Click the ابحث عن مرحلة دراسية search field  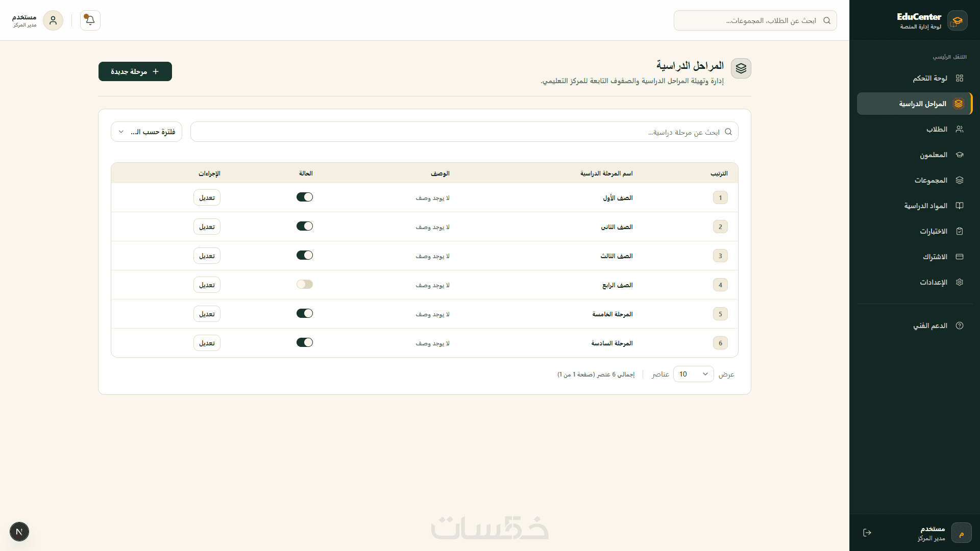point(464,132)
